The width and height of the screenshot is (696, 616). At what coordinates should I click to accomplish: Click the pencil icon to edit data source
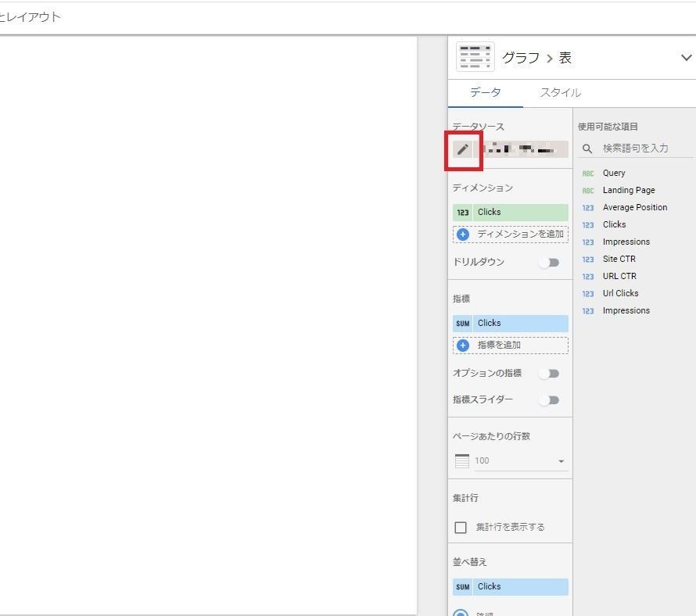464,149
